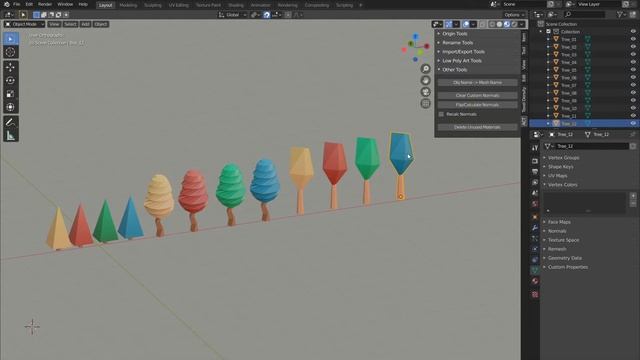Open the Global orientation dropdown
Screen dimensions: 640x360
point(233,15)
